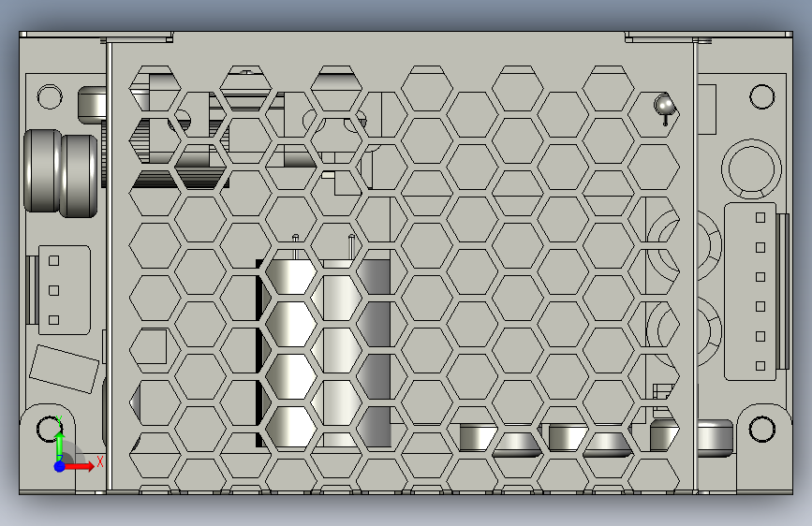
Task: Click the blue Z origin ball of the triad
Action: (x=60, y=466)
